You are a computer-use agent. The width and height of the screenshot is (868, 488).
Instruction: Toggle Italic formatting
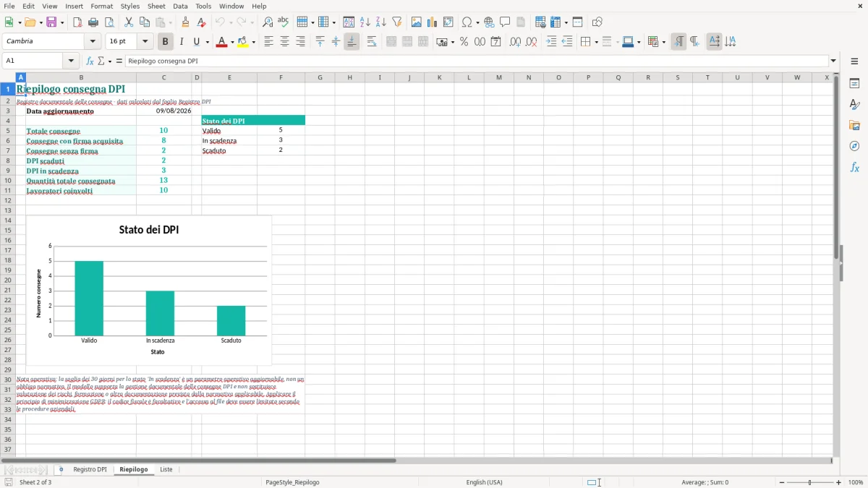coord(182,42)
